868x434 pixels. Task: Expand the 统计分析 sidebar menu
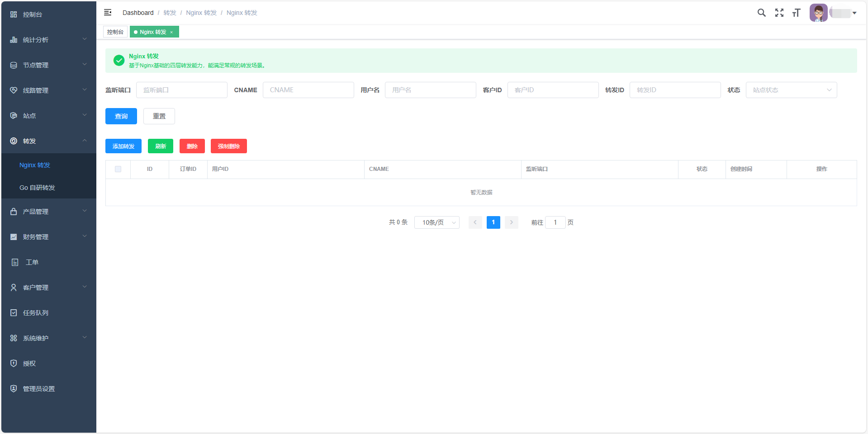coord(48,40)
